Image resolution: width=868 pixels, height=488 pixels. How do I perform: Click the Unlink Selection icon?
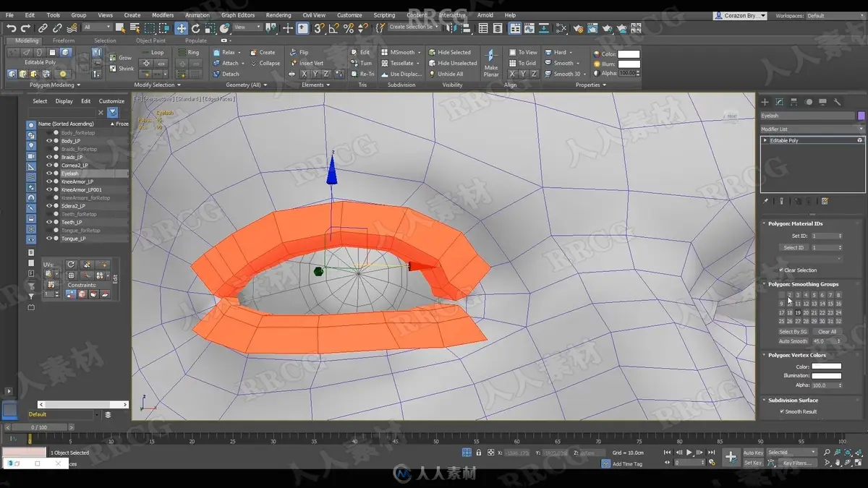pyautogui.click(x=56, y=28)
